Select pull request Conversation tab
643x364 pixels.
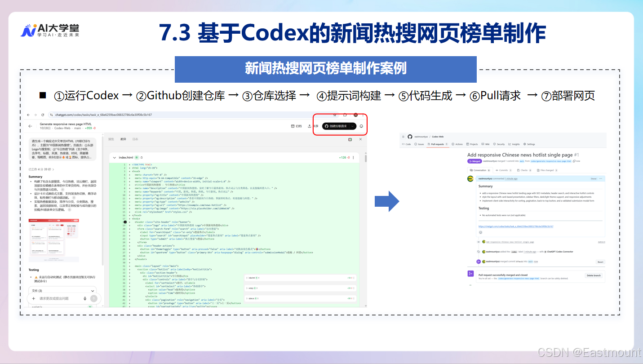point(480,170)
